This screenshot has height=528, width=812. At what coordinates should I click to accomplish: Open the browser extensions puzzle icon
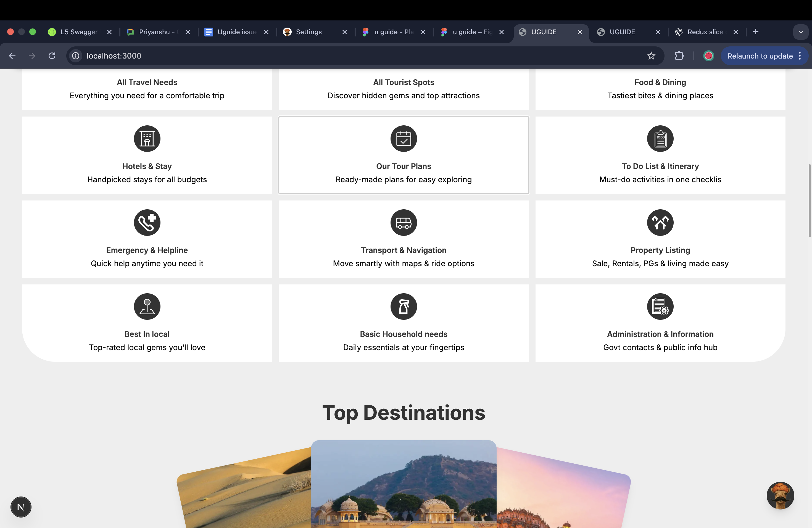click(679, 56)
